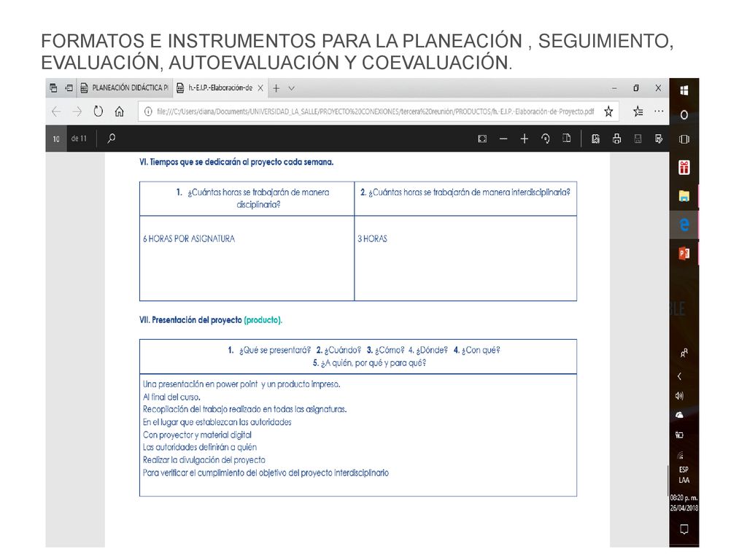Check battery status icon
The width and height of the screenshot is (747, 560).
click(x=680, y=435)
